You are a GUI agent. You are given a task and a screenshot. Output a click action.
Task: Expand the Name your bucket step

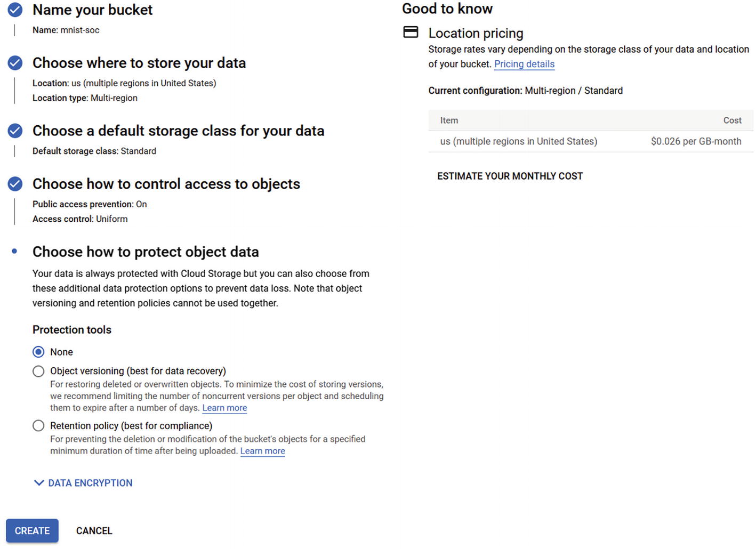click(92, 10)
